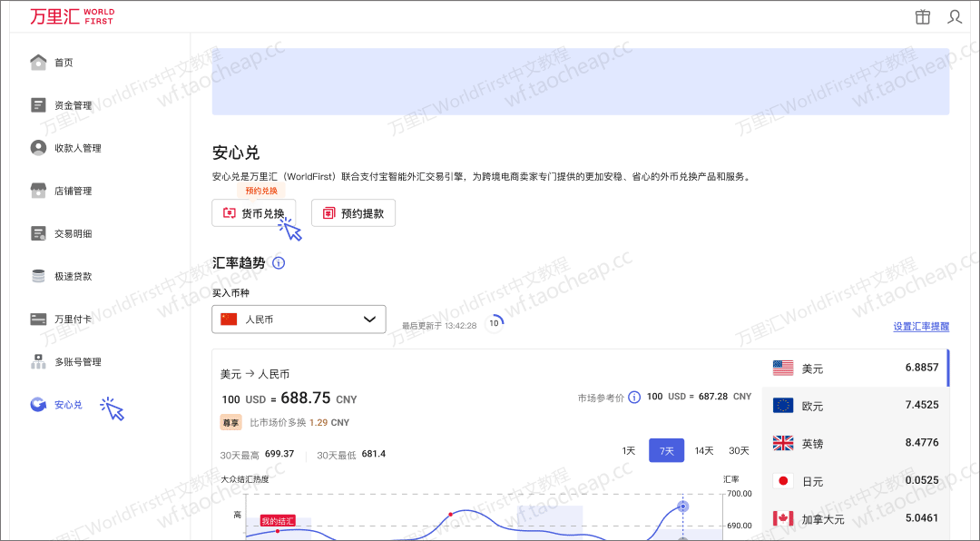
Task: Click the home house icon
Action: (38, 63)
